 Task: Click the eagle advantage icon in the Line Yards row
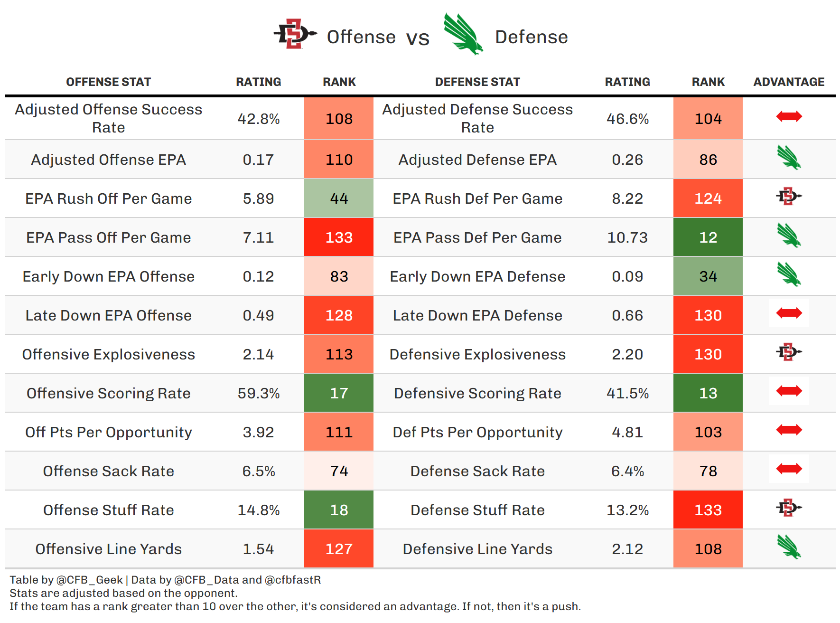pyautogui.click(x=789, y=547)
